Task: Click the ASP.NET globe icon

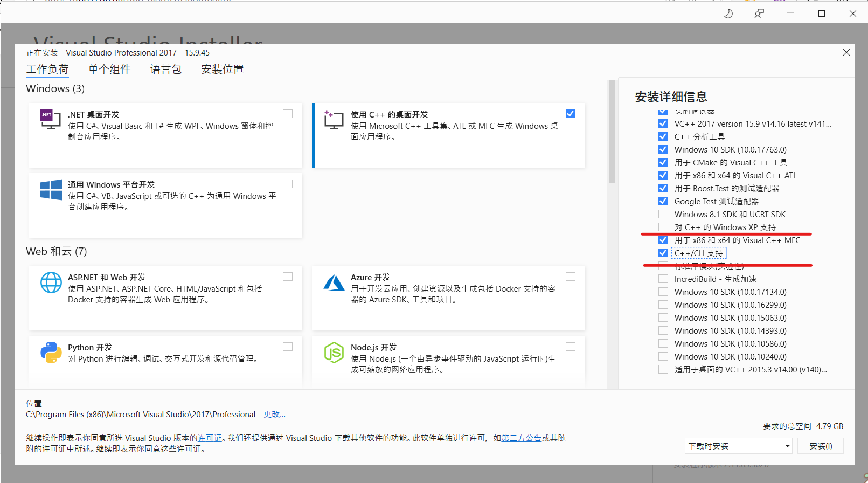Action: [x=51, y=282]
